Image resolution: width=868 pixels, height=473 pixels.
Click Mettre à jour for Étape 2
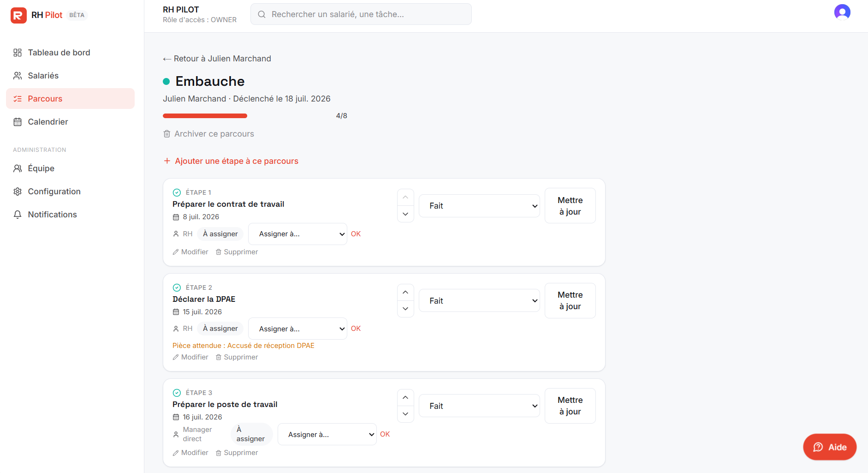click(570, 301)
